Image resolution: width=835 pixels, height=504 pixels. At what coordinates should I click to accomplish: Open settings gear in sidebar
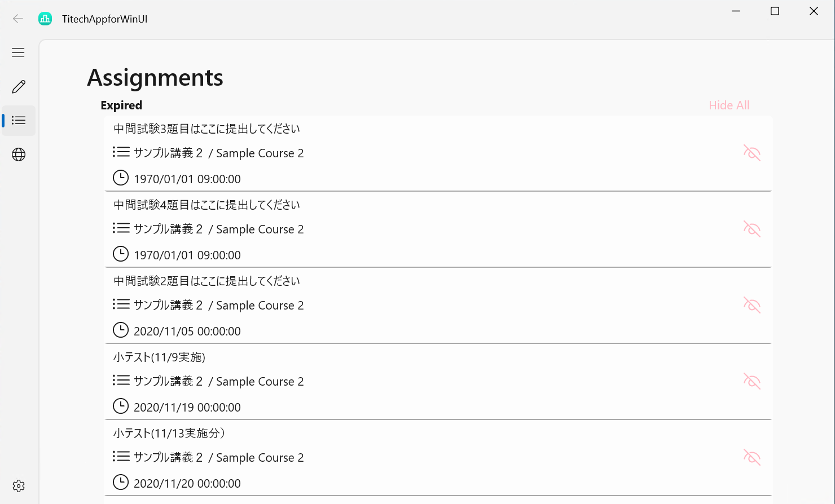coord(19,486)
